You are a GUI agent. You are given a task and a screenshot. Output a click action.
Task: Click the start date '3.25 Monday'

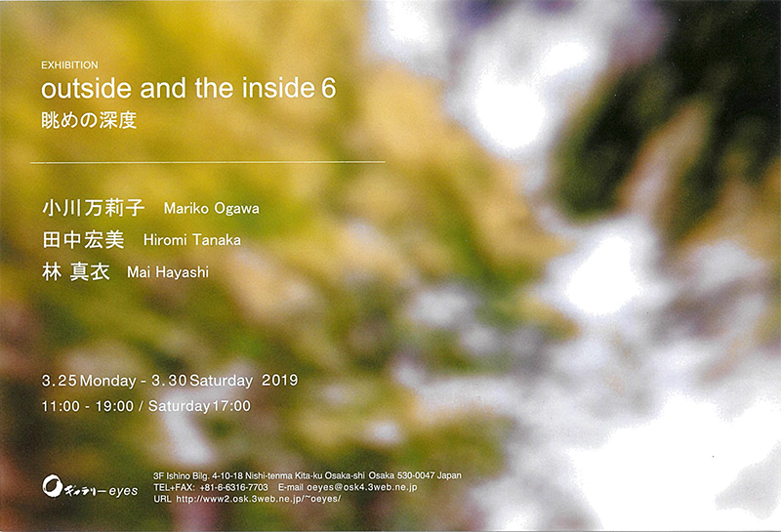pos(87,380)
